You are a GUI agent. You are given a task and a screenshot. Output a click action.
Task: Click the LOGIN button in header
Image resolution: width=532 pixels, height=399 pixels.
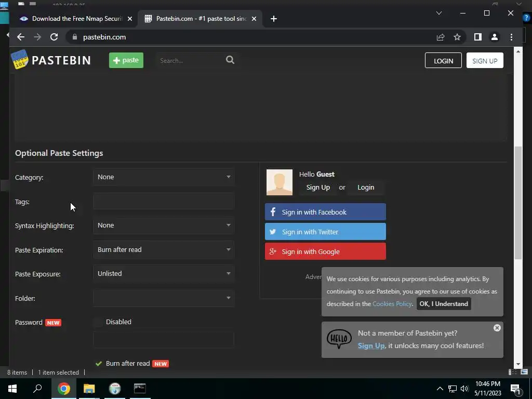pos(443,60)
